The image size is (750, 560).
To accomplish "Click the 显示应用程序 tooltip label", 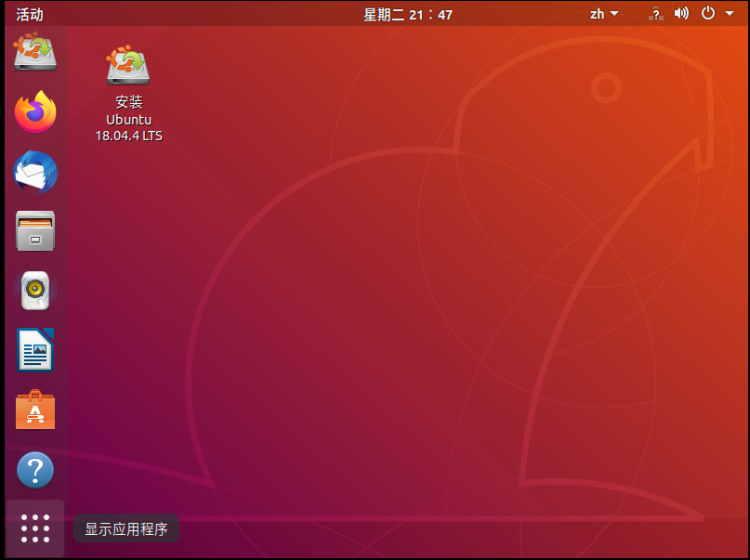I will (125, 527).
